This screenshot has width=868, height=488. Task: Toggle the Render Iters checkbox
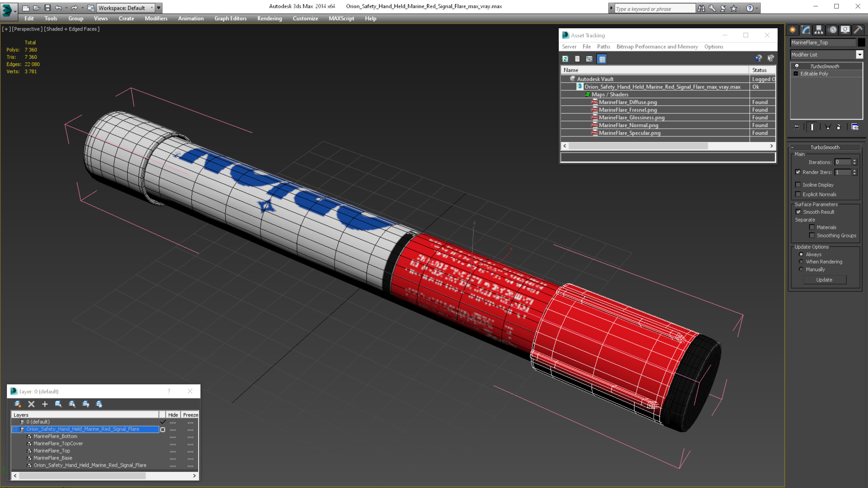pos(798,172)
